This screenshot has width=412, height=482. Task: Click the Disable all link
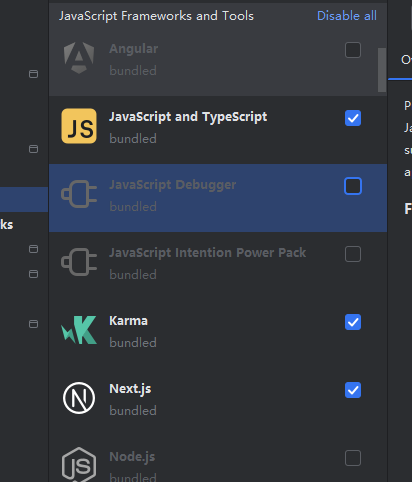coord(347,16)
